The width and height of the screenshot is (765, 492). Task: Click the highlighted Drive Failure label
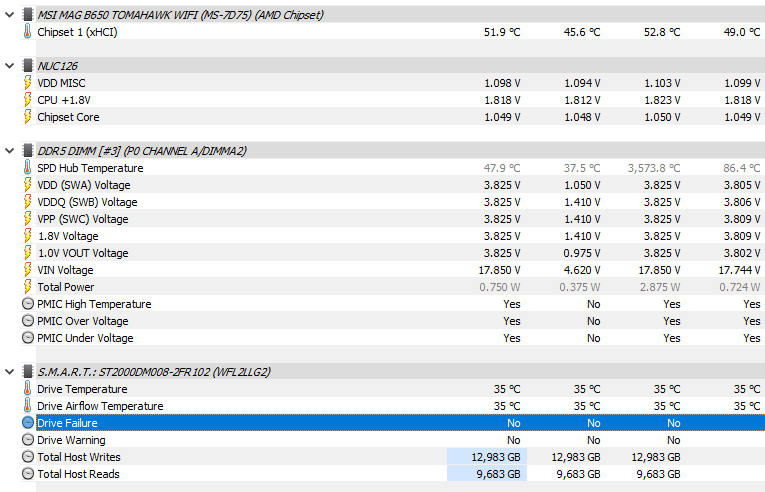(x=67, y=423)
